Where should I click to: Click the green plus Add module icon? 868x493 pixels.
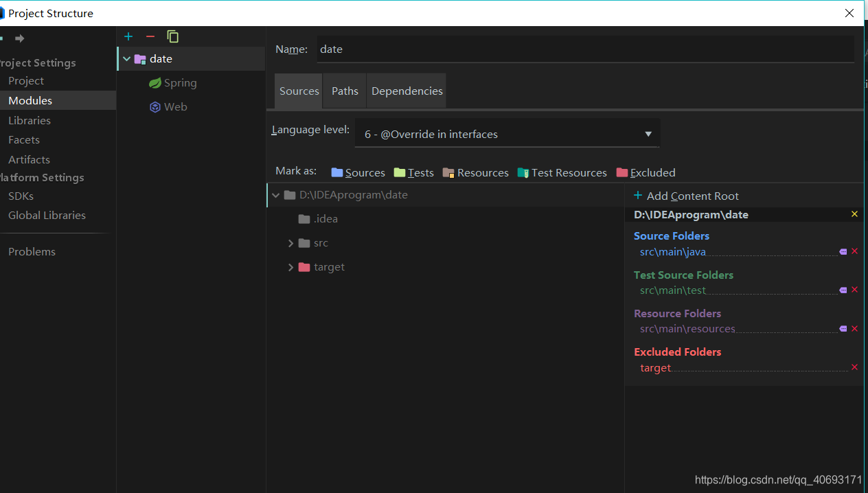[x=128, y=36]
